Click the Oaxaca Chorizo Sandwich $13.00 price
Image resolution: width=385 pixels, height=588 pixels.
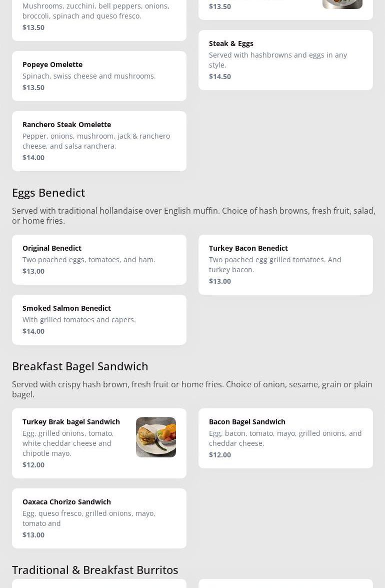[33, 535]
